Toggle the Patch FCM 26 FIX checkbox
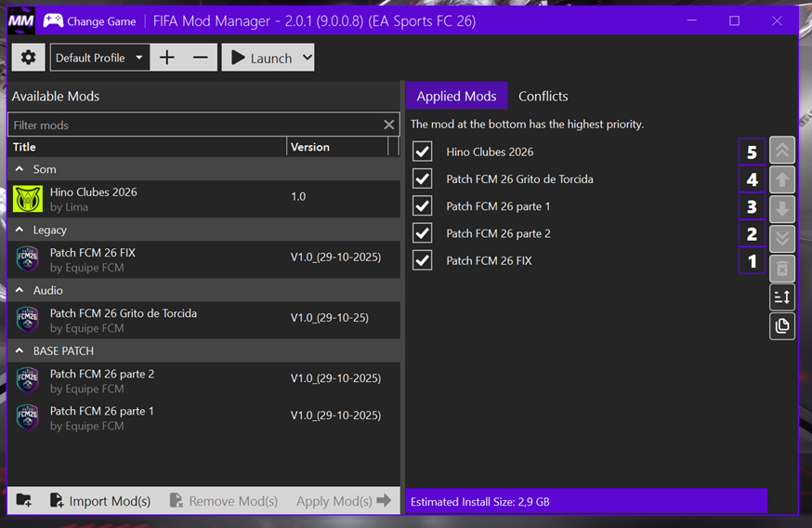This screenshot has height=528, width=812. click(x=423, y=260)
